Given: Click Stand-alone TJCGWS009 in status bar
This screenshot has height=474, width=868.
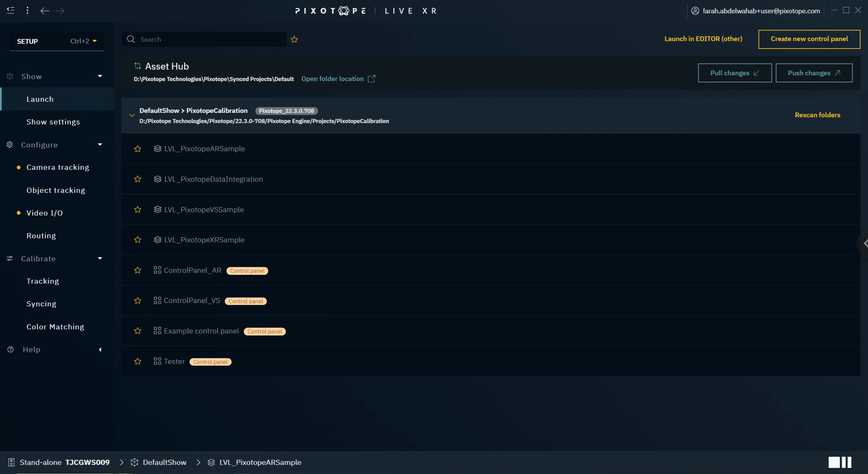Looking at the screenshot, I should [x=65, y=462].
